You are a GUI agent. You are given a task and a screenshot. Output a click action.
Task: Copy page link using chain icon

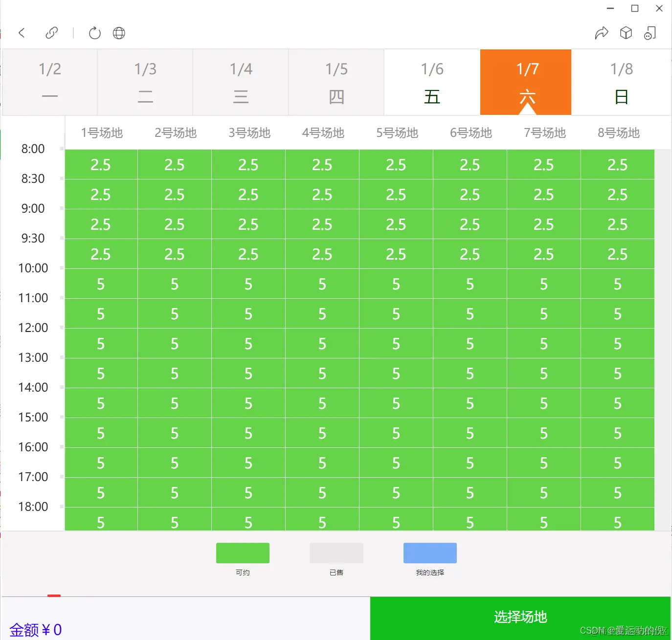pyautogui.click(x=51, y=33)
